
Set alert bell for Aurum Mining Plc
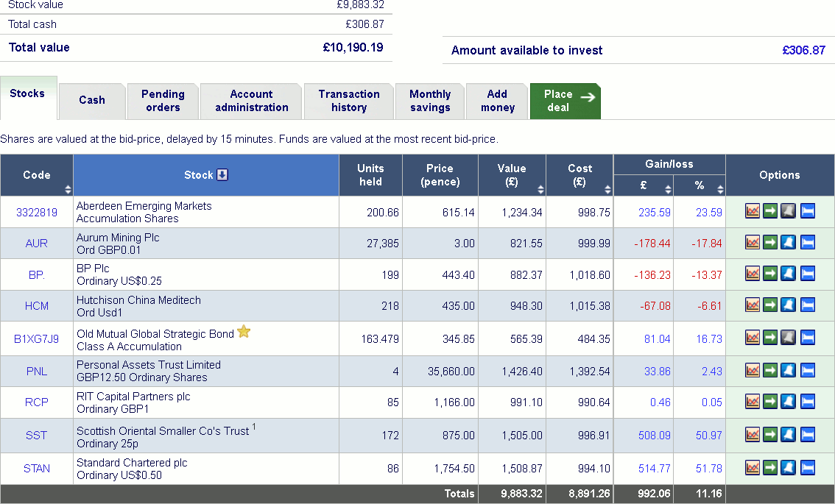[x=788, y=243]
